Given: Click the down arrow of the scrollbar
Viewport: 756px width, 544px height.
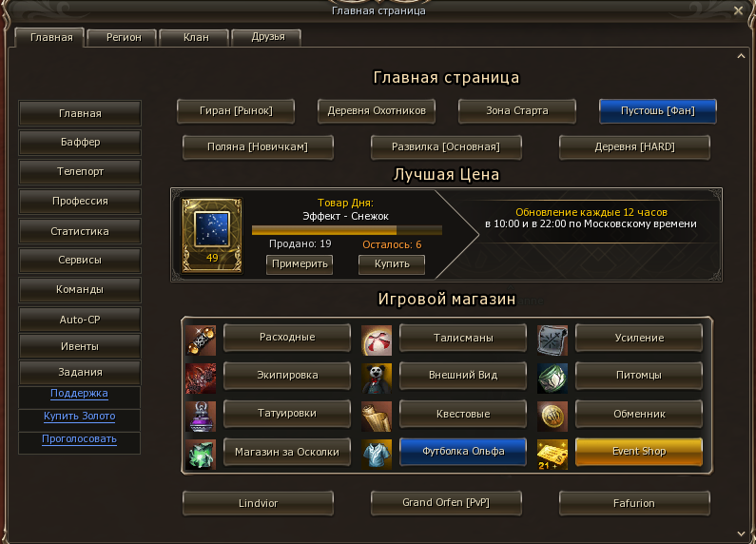Looking at the screenshot, I should tap(741, 534).
